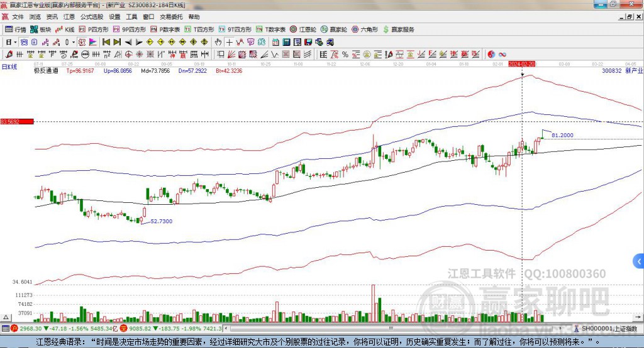Open the T数字表 tool

click(x=270, y=30)
